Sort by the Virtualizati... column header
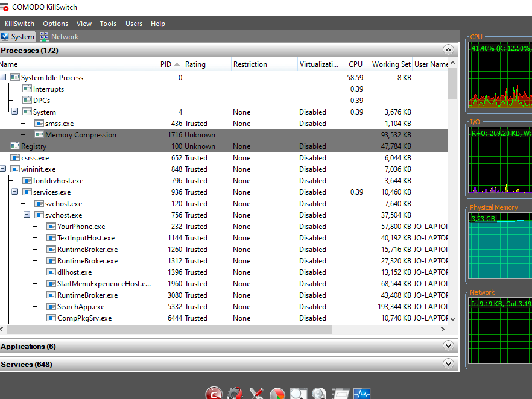 [x=318, y=64]
